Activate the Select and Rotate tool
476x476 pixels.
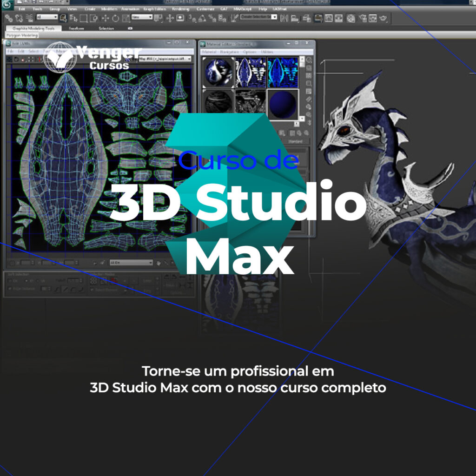pos(116,19)
